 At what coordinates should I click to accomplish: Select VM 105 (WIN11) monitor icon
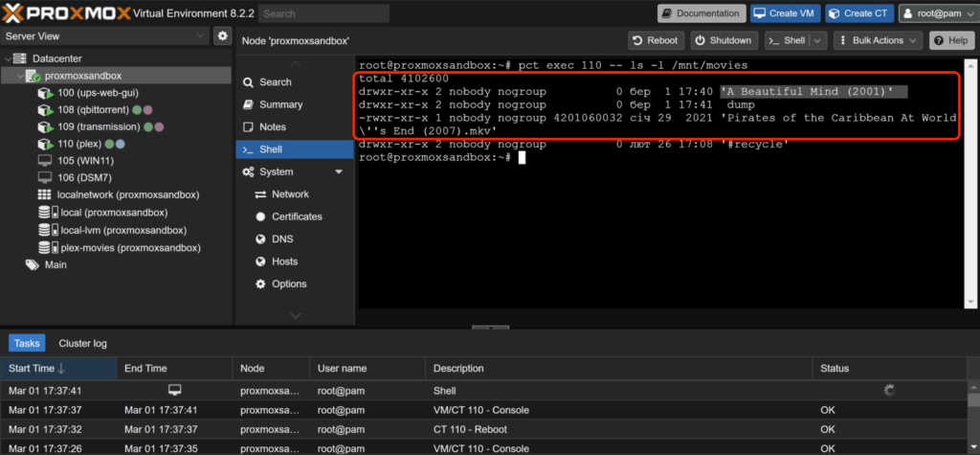pos(44,161)
